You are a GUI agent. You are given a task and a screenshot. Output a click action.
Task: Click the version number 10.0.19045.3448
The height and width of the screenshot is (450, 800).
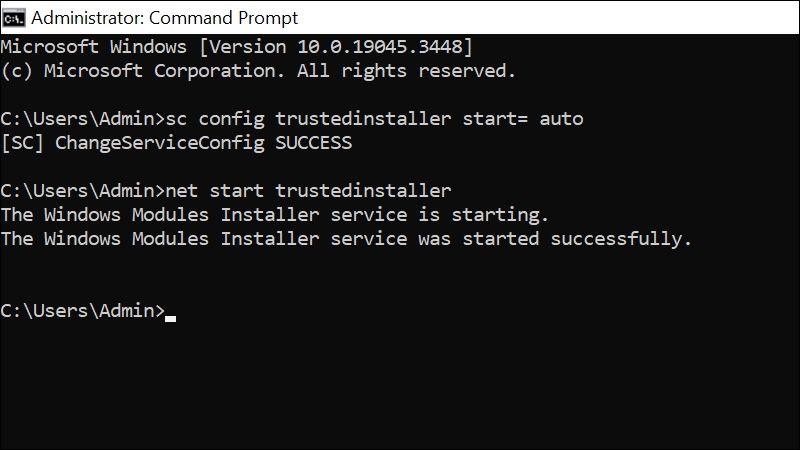(x=380, y=47)
